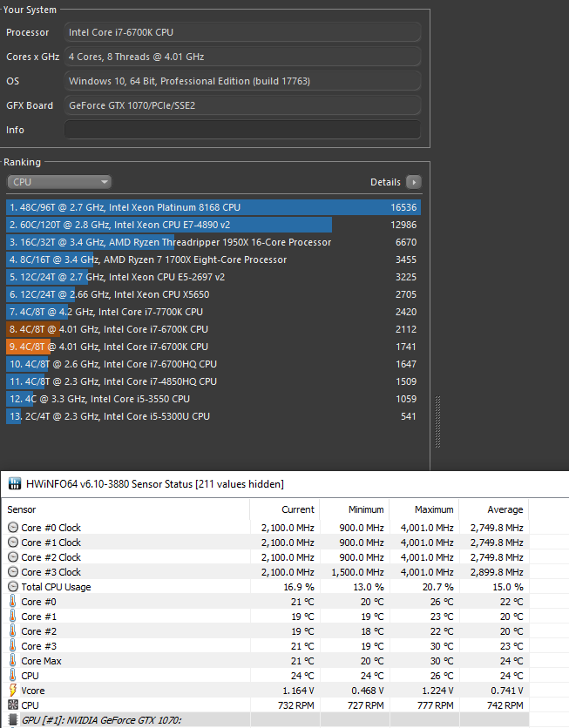Click the Current column header

tap(285, 509)
